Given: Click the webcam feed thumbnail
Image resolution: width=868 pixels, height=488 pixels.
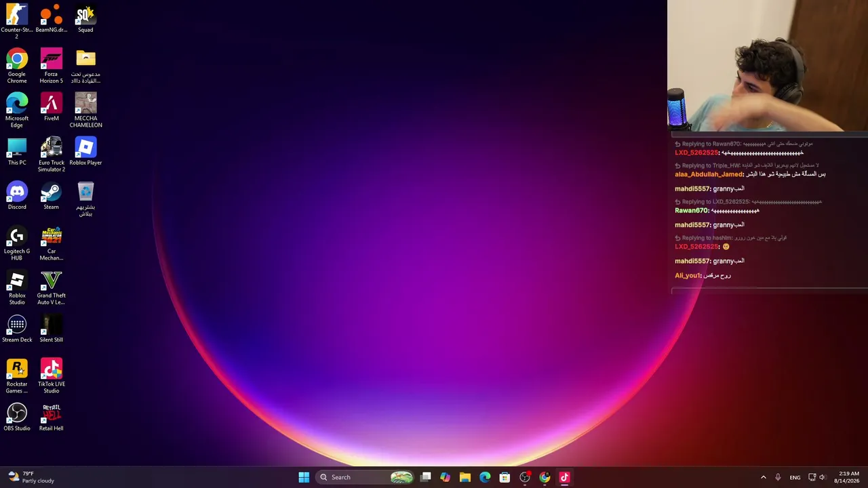Looking at the screenshot, I should click(768, 66).
